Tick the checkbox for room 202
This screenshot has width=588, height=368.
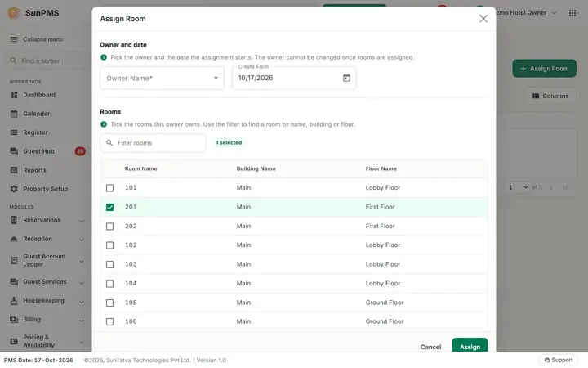tap(110, 226)
